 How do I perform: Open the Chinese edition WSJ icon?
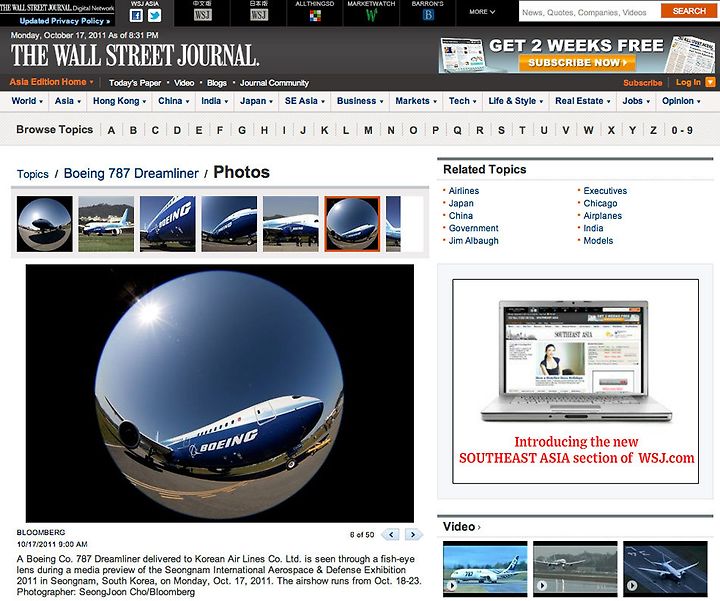202,15
